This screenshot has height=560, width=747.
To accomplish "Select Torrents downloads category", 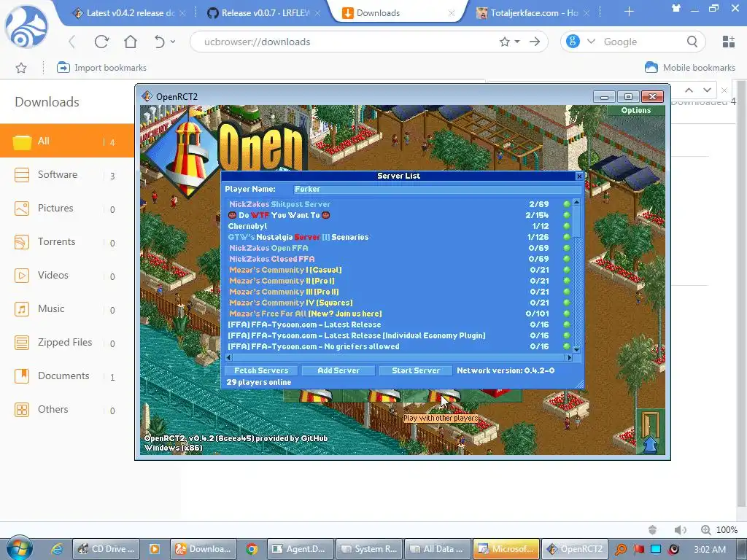I will point(67,242).
